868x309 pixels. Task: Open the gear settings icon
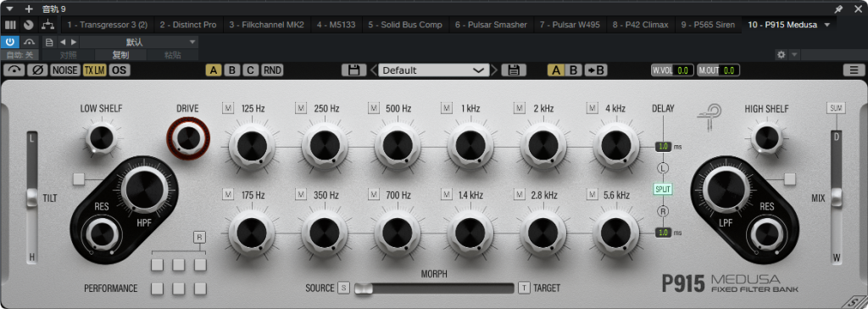781,54
